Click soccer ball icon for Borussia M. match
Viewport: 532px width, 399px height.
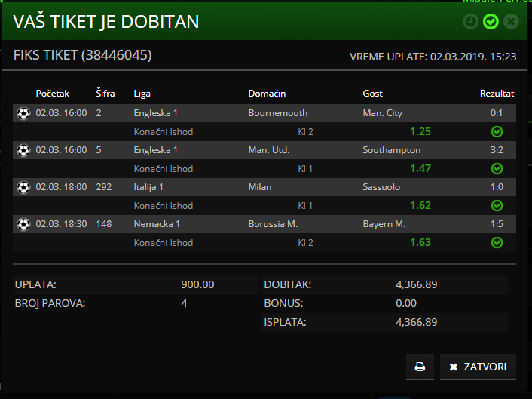23,225
